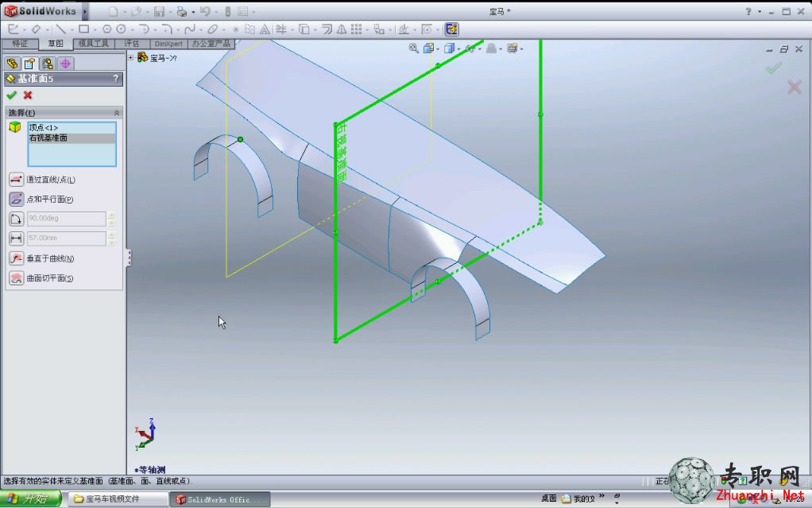
Task: Click the Mirror Entities icon
Action: point(342,29)
